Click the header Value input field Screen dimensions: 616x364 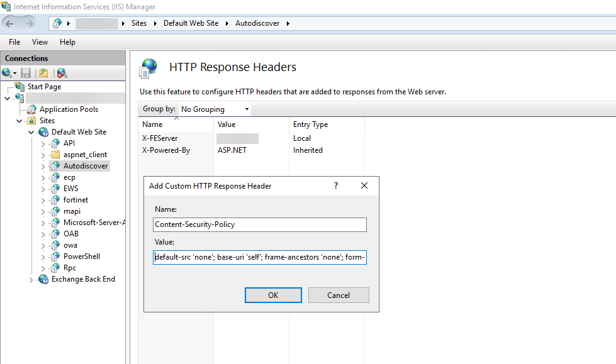[259, 258]
